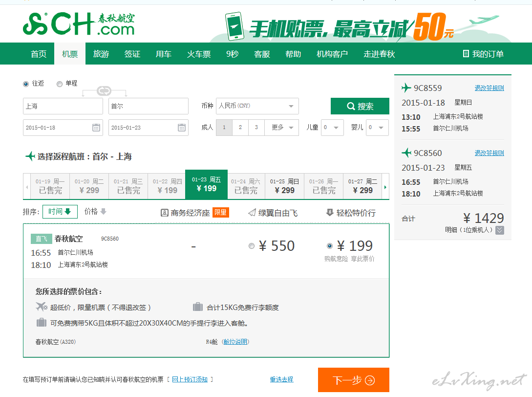The height and width of the screenshot is (397, 532).
Task: Select the 往返 round-trip option
Action: click(x=26, y=84)
